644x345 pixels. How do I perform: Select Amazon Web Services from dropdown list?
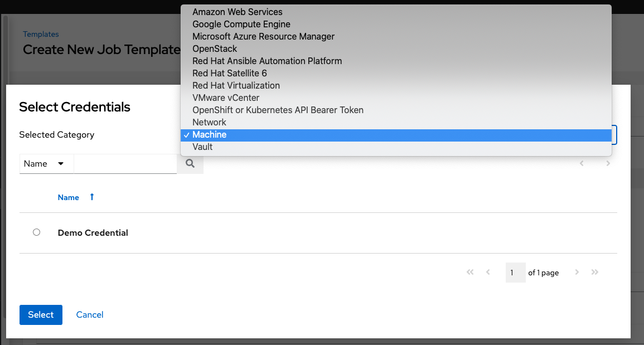396,12
